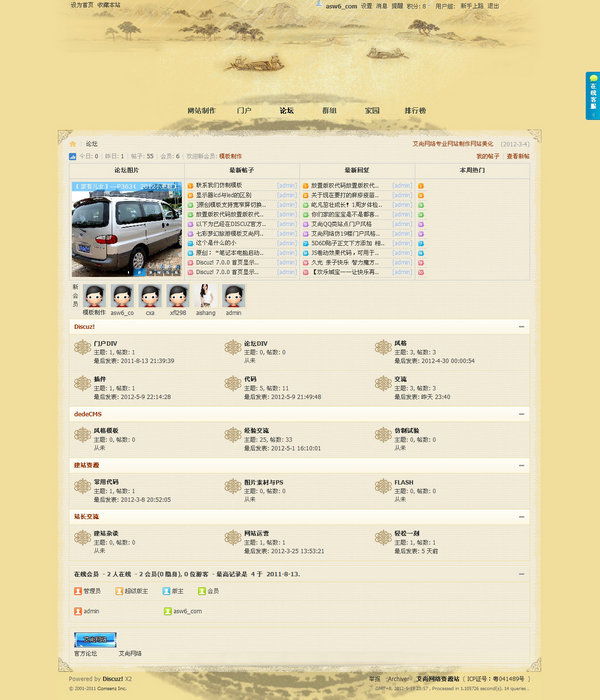The image size is (600, 700).
Task: Click the 文尚网络 friend link banner
Action: (95, 640)
